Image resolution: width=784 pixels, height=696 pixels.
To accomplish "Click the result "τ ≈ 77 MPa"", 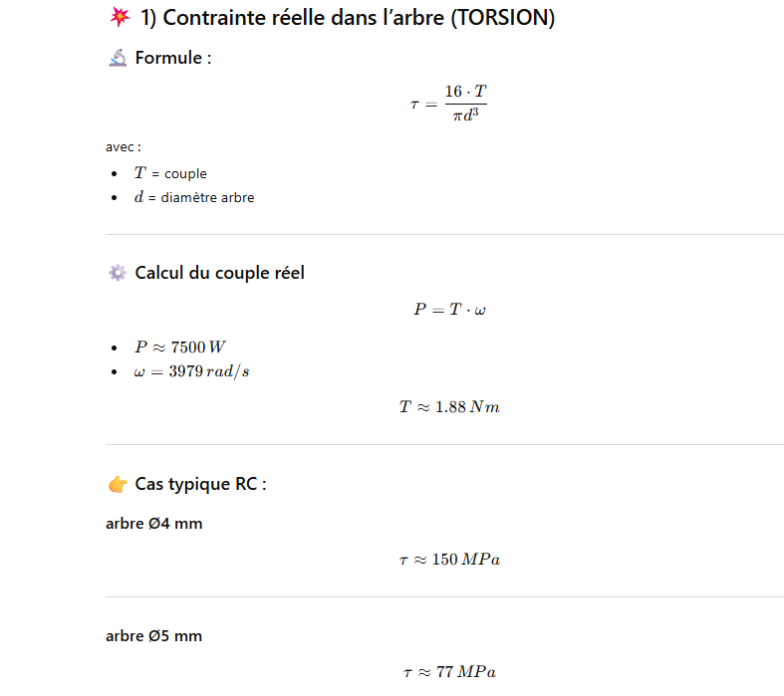I will pyautogui.click(x=449, y=672).
